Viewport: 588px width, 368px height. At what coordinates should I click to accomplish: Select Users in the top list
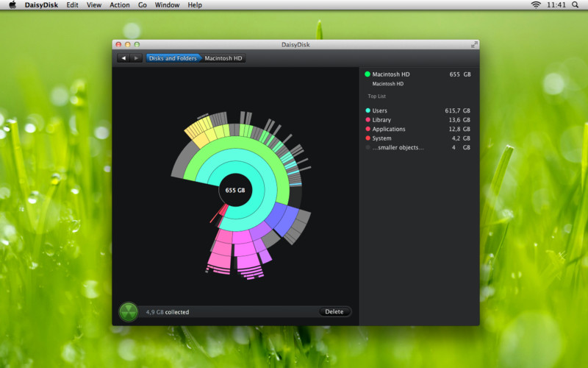point(381,110)
